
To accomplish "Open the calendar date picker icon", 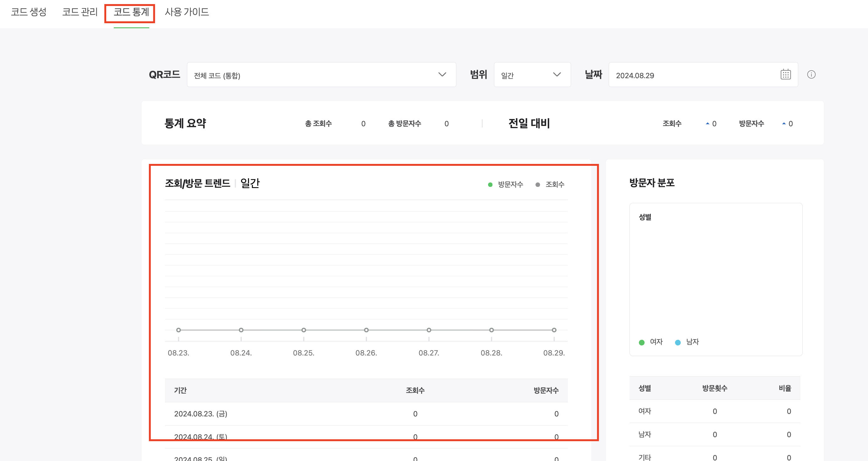I will 785,74.
